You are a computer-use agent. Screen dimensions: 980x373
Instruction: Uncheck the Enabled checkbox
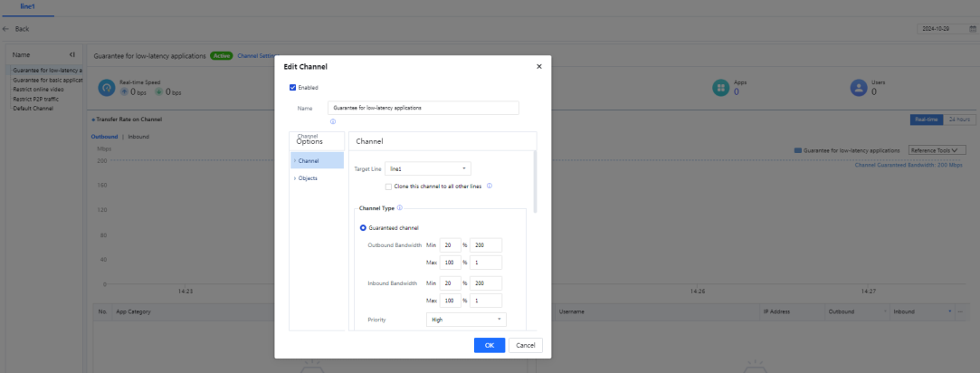coord(292,88)
